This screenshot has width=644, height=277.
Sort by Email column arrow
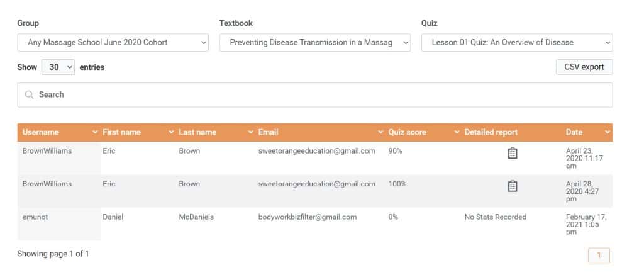381,132
